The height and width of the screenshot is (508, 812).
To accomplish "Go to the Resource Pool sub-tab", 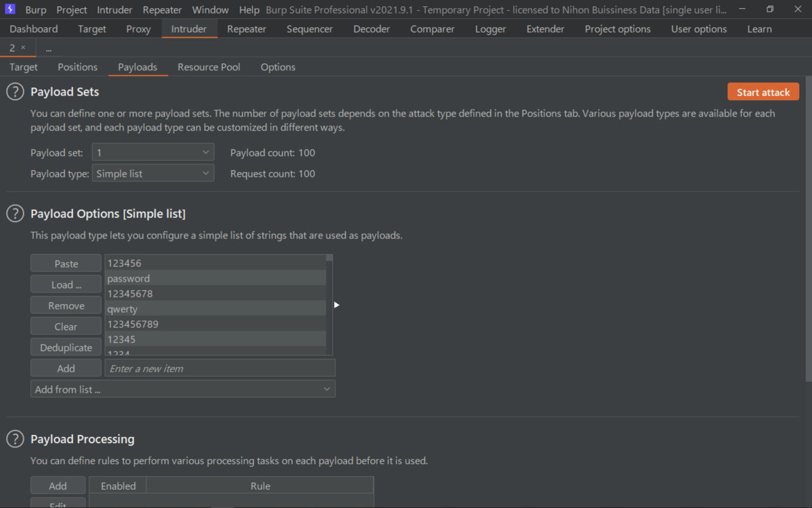I will pos(209,67).
